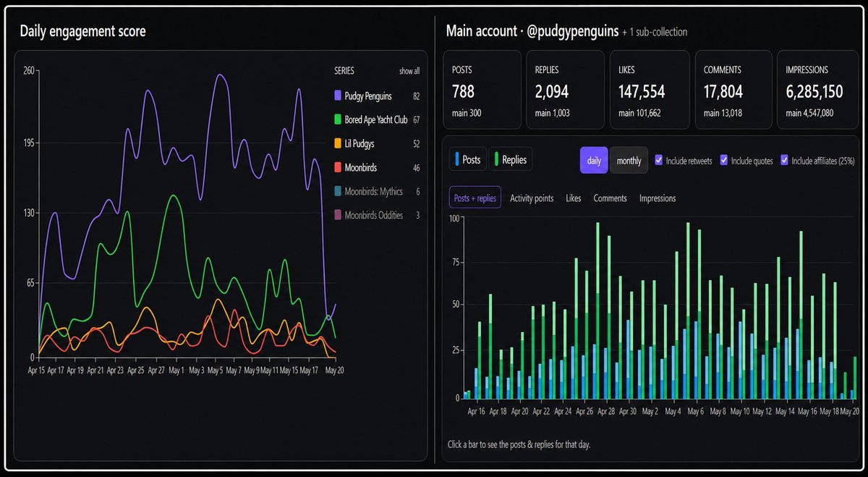
Task: Select the daily view button
Action: 594,160
